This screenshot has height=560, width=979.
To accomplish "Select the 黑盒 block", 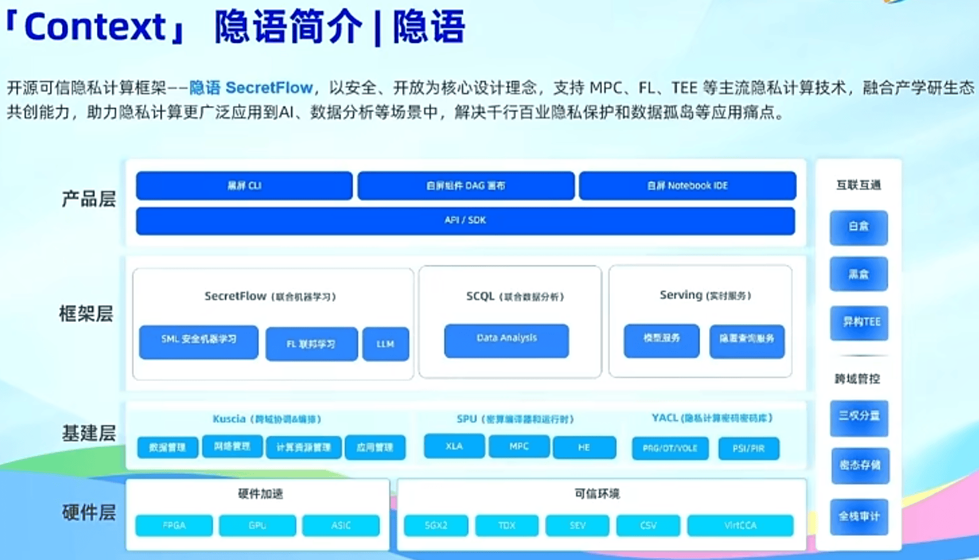I will (859, 274).
